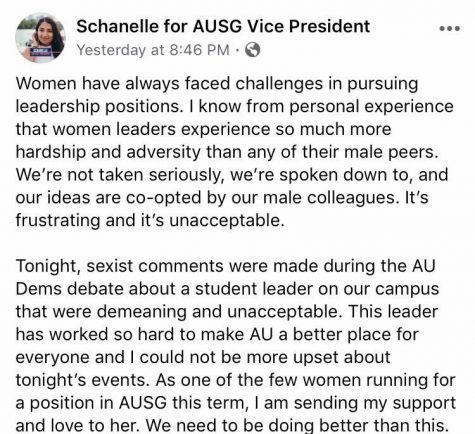
Task: Open the Schanelle for AUSG Vice President page
Action: click(223, 26)
